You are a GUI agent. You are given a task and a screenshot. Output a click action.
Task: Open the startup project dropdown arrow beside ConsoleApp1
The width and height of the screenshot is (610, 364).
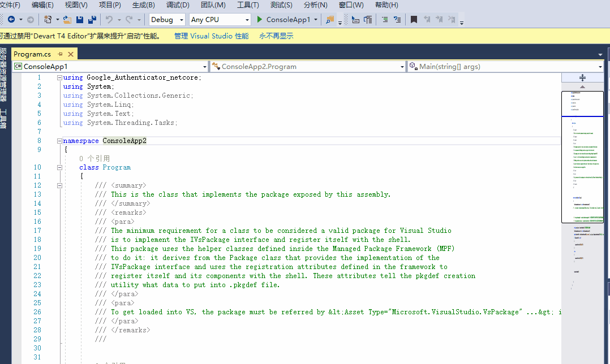[x=316, y=19]
